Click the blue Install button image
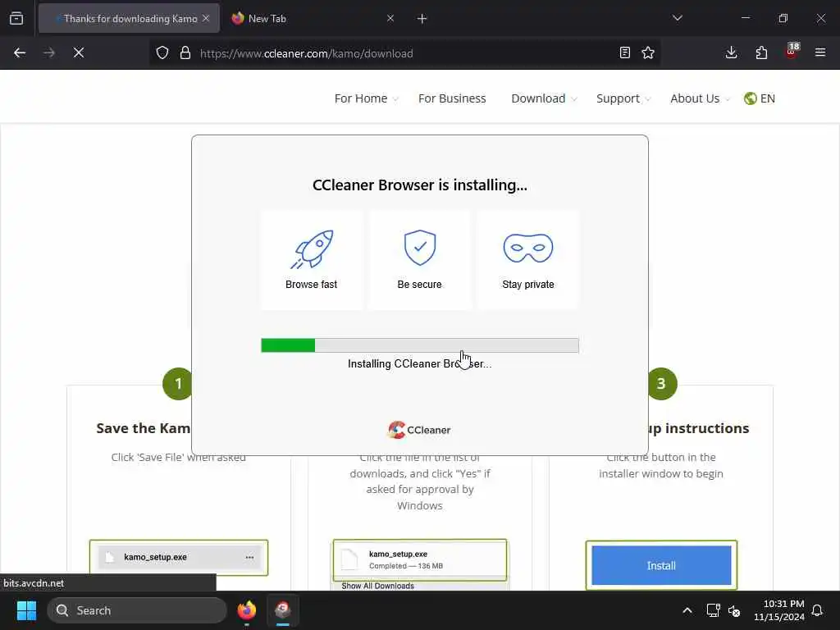840x630 pixels. point(661,566)
